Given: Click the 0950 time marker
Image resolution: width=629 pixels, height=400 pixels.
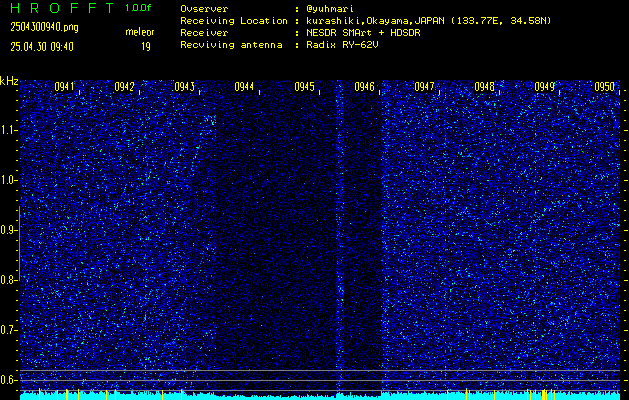Looking at the screenshot, I should [x=605, y=87].
